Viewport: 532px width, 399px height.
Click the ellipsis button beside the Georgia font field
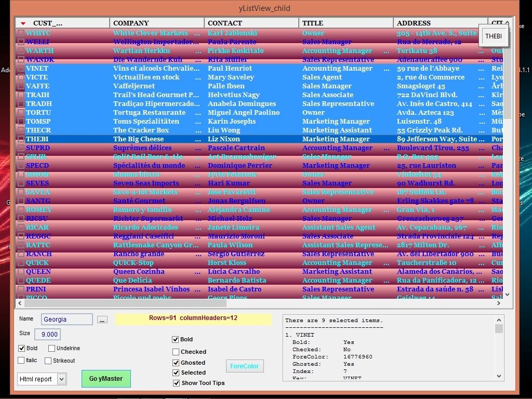coord(102,320)
